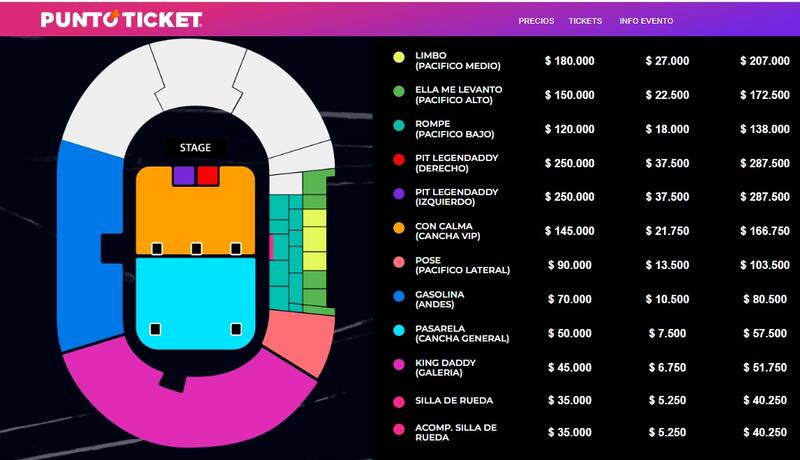
Task: Open the TICKETS menu item
Action: 585,21
